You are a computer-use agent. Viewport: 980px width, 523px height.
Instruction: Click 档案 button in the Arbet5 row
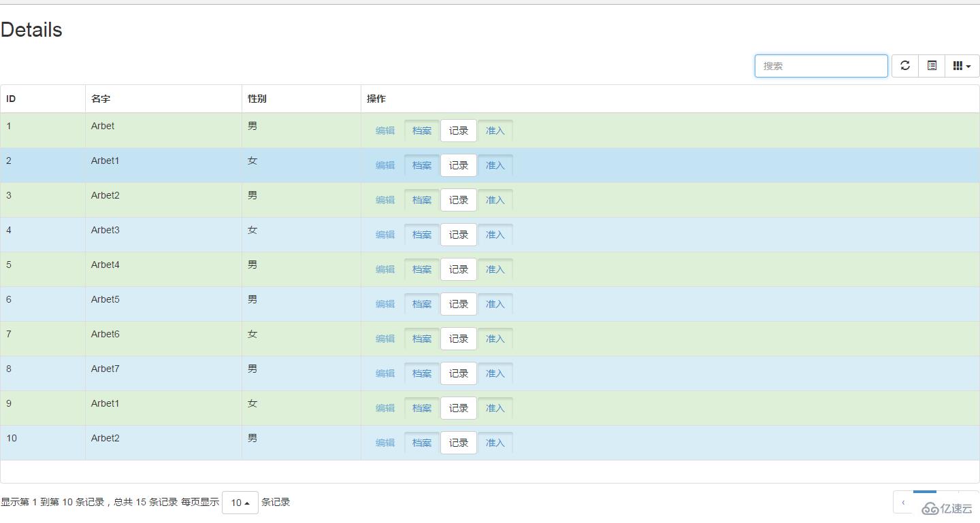422,304
